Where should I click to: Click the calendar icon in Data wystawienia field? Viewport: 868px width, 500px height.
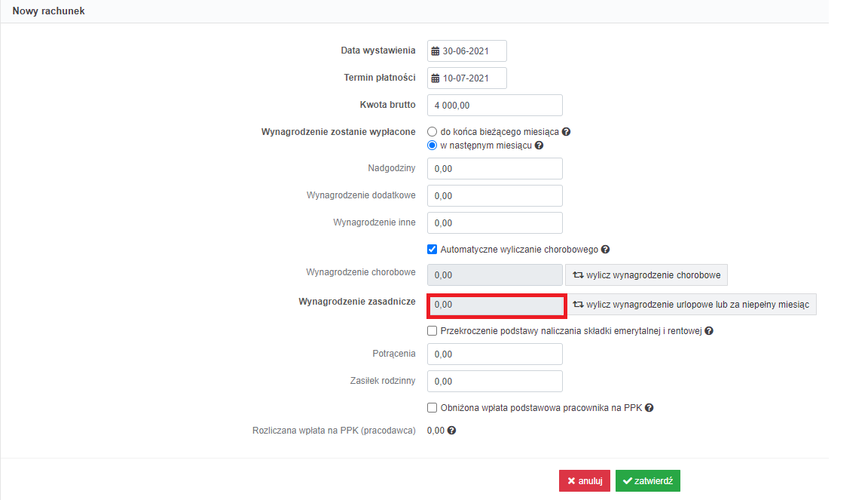(x=435, y=51)
